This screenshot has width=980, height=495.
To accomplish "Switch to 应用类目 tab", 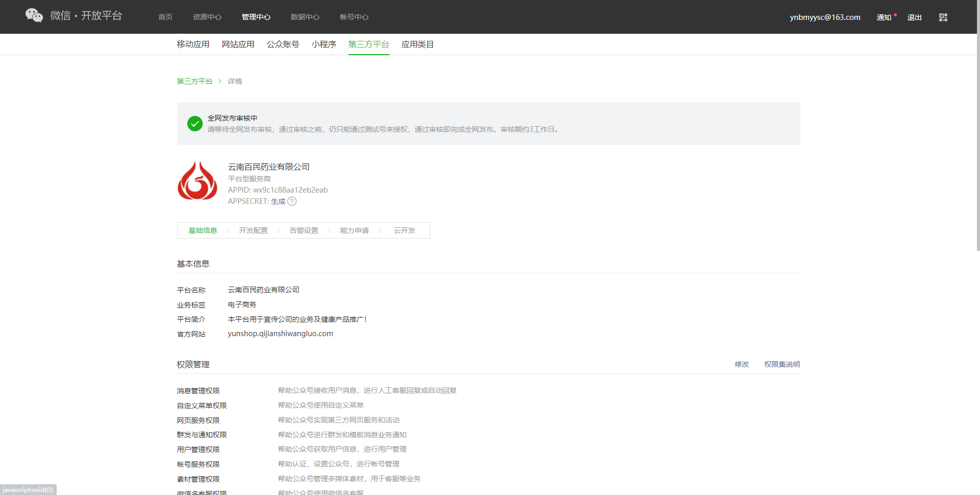I will point(418,44).
